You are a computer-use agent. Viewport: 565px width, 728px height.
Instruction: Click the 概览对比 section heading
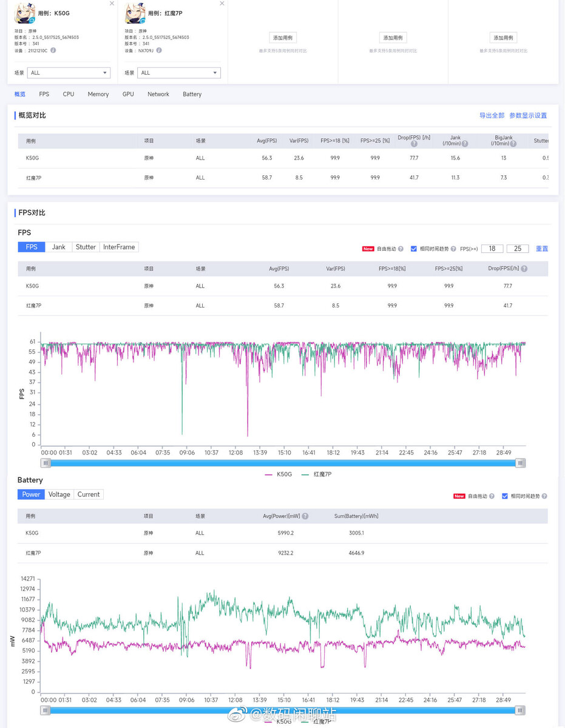click(32, 115)
